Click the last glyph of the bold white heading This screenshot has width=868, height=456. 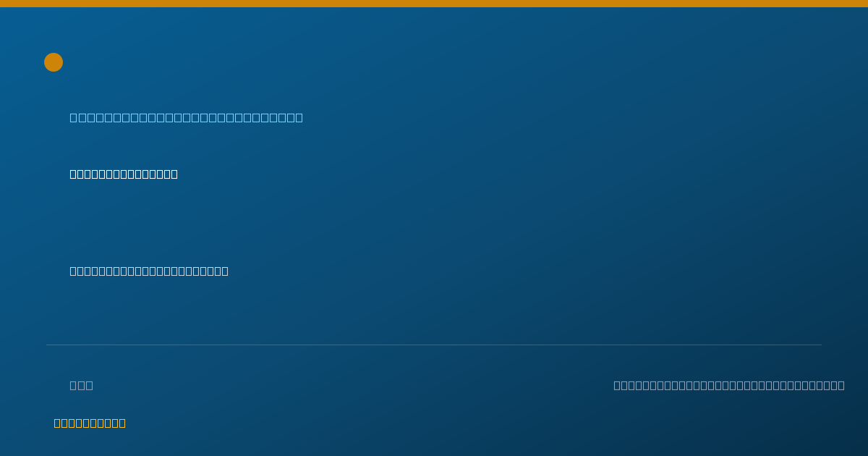click(x=174, y=174)
